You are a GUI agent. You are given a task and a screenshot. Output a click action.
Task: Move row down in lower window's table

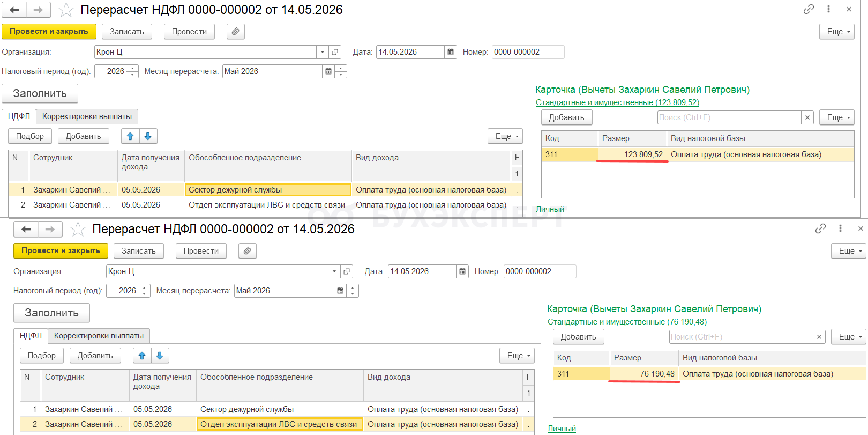tap(160, 356)
